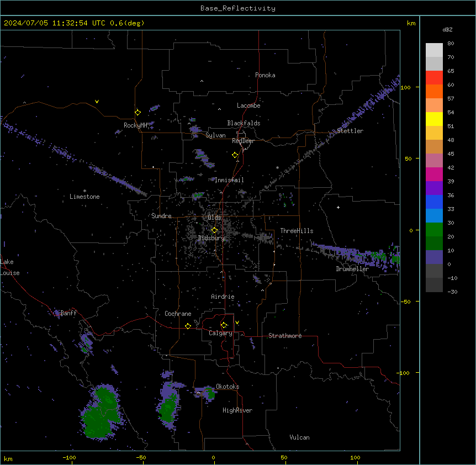
Task: Click the HighRiver city label
Action: [x=237, y=410]
